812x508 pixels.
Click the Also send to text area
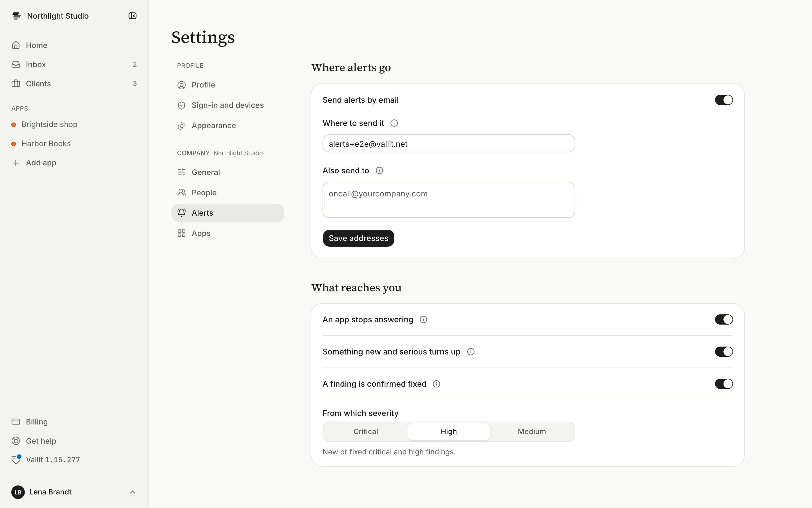[x=449, y=200]
